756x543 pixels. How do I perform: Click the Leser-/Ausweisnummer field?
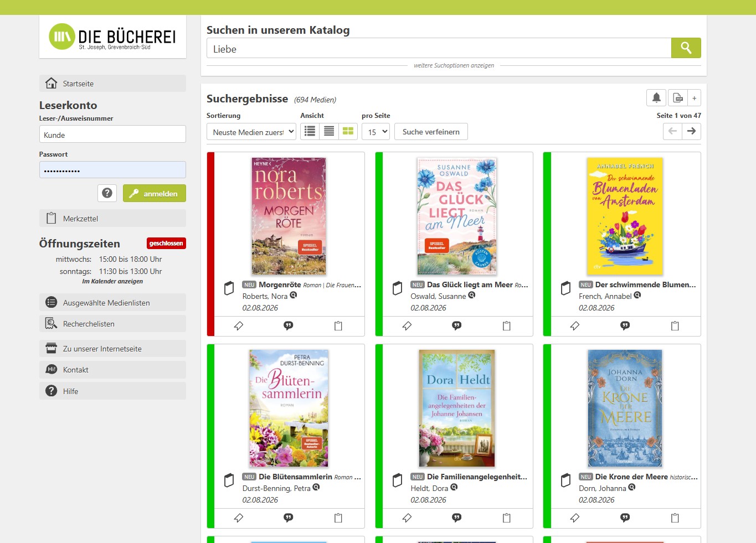112,134
